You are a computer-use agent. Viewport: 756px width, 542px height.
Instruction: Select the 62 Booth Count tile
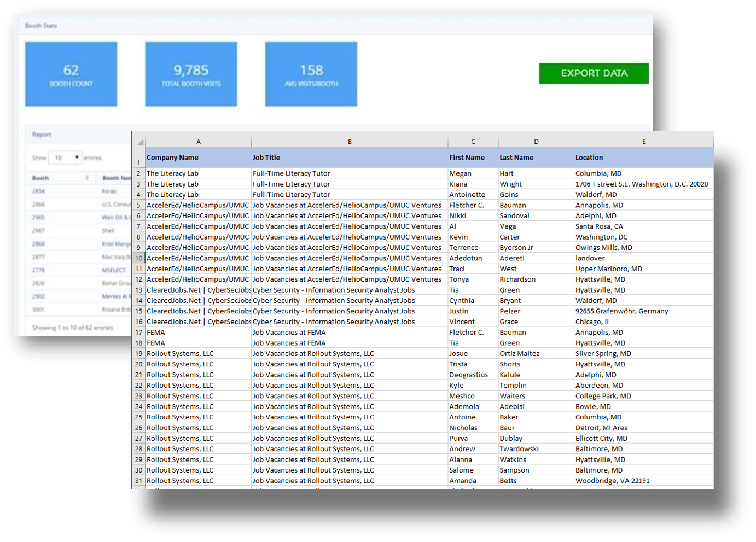tap(71, 74)
